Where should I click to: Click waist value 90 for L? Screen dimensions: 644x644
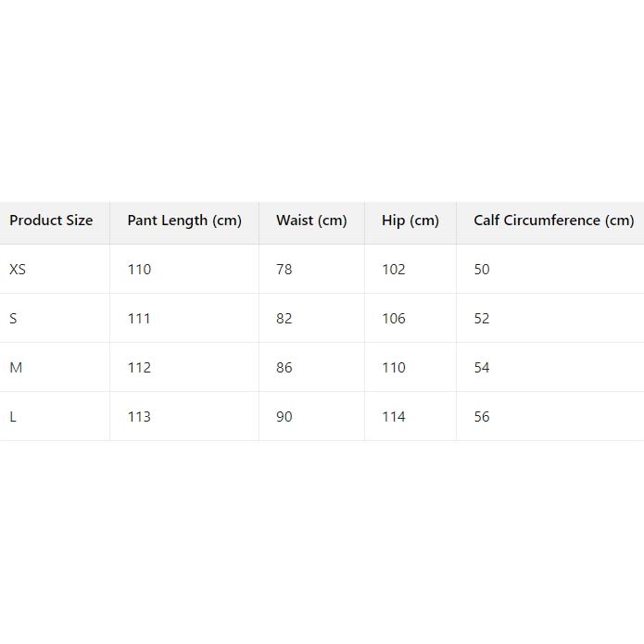point(284,417)
